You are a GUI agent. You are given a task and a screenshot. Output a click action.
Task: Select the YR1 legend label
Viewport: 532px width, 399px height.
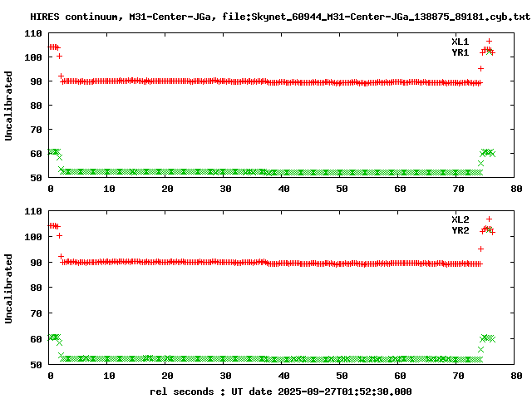click(x=460, y=52)
